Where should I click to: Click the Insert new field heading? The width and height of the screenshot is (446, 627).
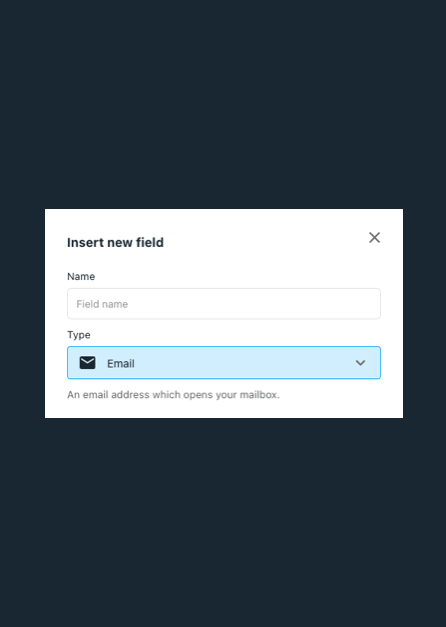tap(115, 242)
